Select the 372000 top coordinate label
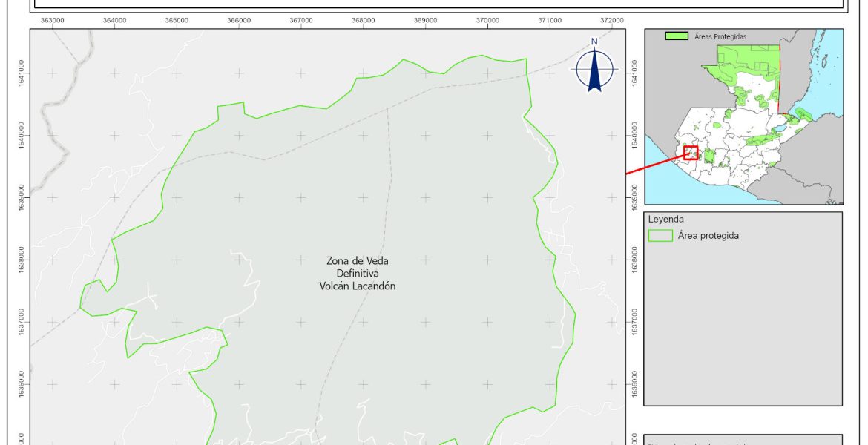 point(611,21)
